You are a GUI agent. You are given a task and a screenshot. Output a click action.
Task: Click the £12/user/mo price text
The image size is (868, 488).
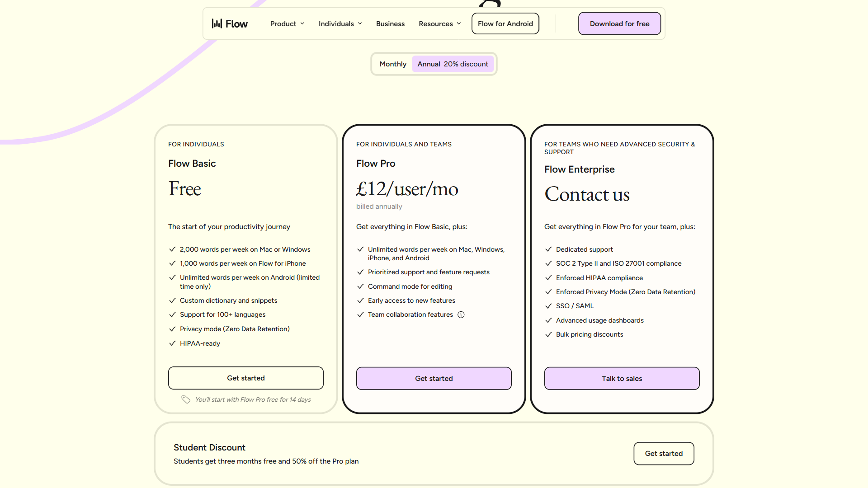click(x=407, y=189)
